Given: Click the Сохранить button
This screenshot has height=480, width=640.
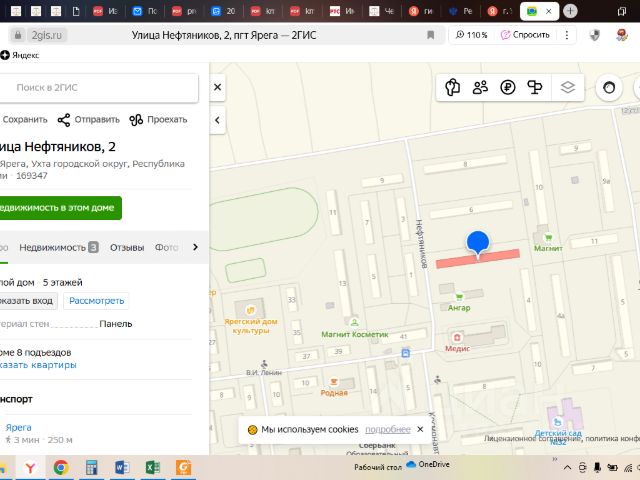Looking at the screenshot, I should point(24,120).
